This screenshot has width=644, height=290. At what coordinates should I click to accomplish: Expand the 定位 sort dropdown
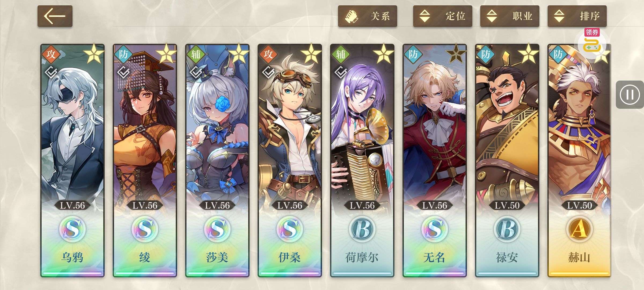click(442, 16)
